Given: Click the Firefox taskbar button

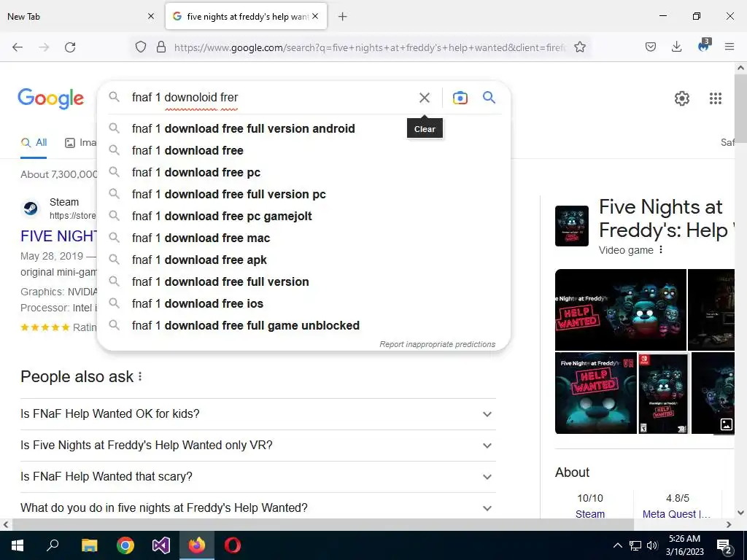Looking at the screenshot, I should tap(197, 545).
